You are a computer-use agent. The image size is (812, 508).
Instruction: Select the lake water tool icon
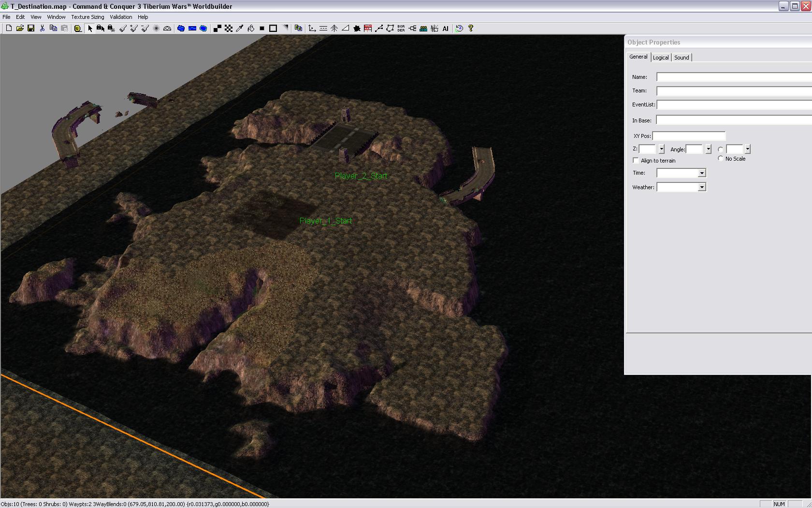[181, 29]
